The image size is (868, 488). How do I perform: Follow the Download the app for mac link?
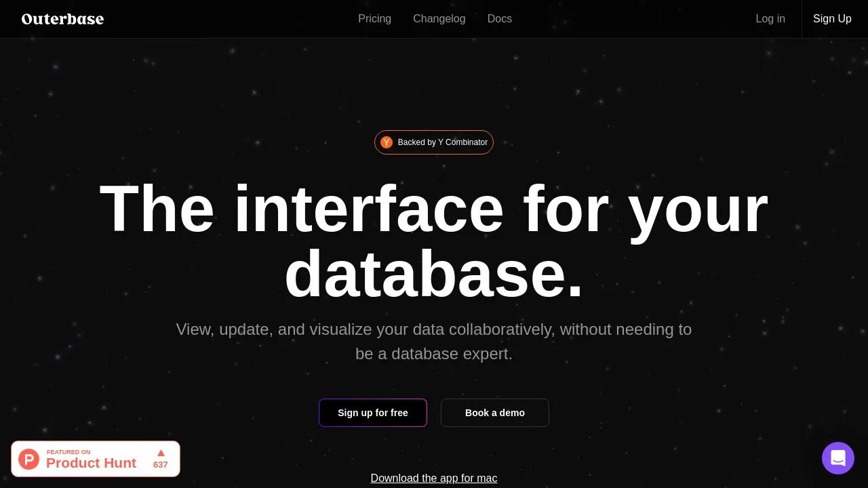click(x=434, y=479)
